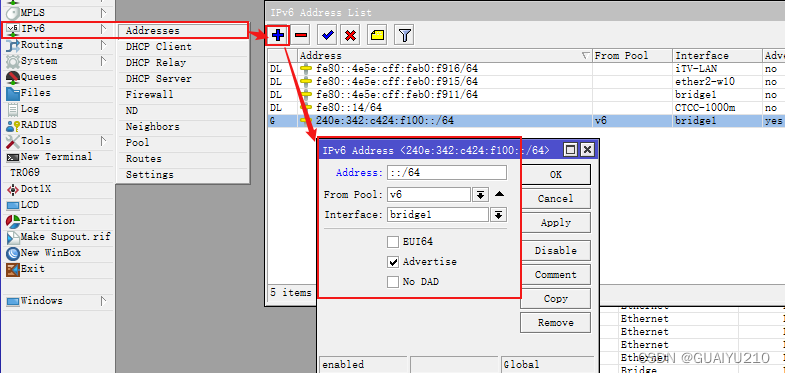Open the Tools sidebar menu
The height and width of the screenshot is (373, 785).
57,141
